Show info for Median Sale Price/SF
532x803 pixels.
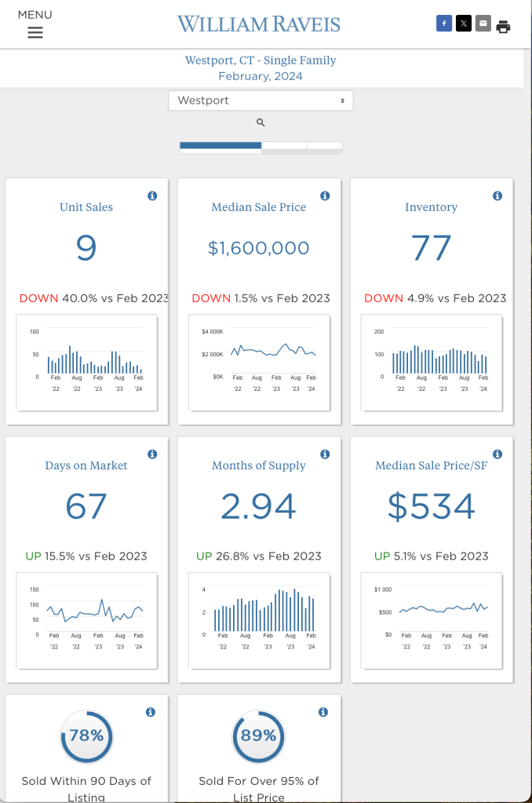[x=497, y=454]
